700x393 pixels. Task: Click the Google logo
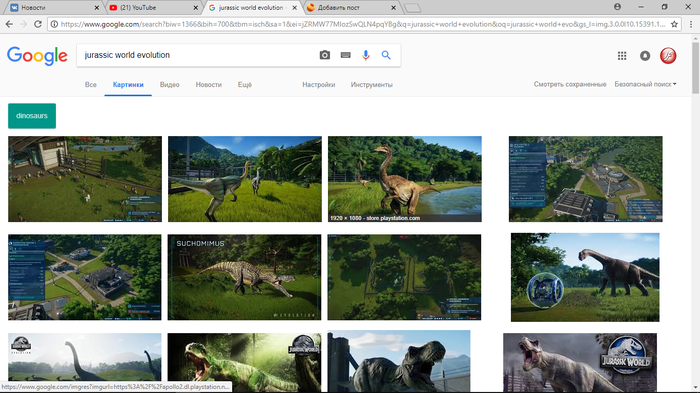[x=37, y=56]
